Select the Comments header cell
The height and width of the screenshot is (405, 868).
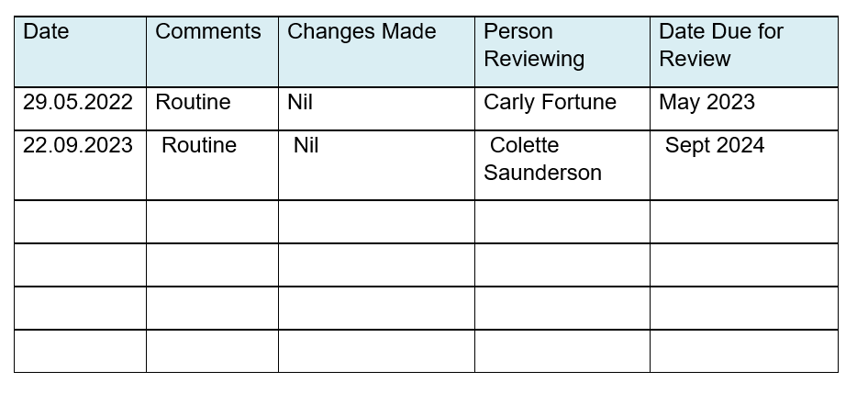(x=212, y=51)
